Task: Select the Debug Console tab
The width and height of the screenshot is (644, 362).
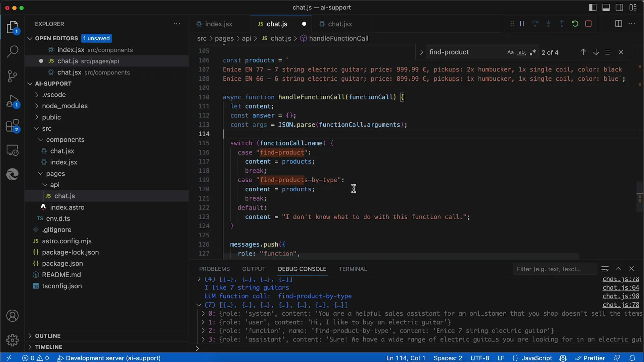Action: [x=302, y=269]
